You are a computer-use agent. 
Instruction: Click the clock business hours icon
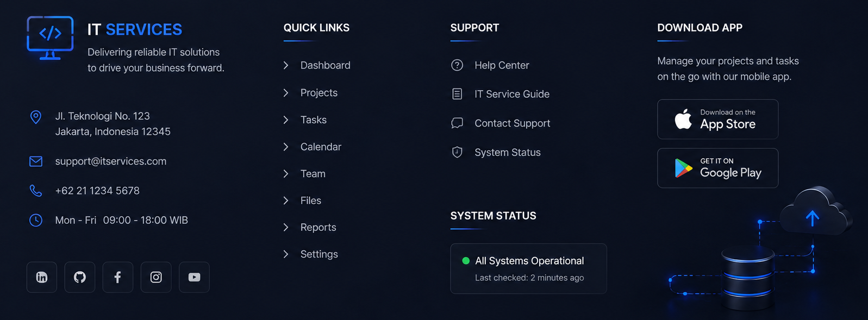pyautogui.click(x=36, y=220)
